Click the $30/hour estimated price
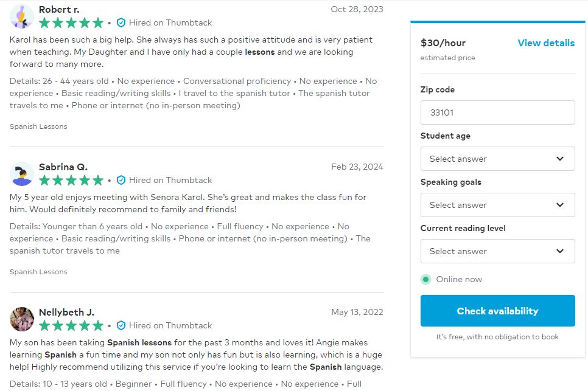This screenshot has height=391, width=588. click(443, 43)
